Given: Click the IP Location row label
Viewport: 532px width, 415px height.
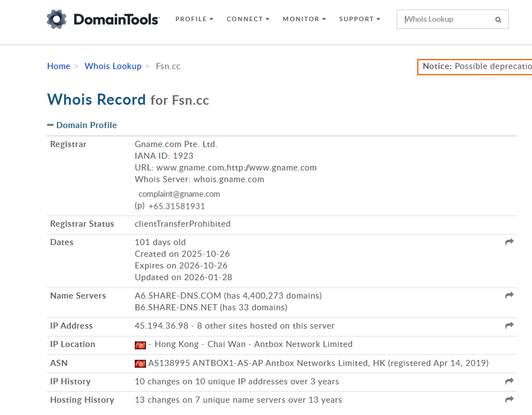Looking at the screenshot, I should click(72, 344).
